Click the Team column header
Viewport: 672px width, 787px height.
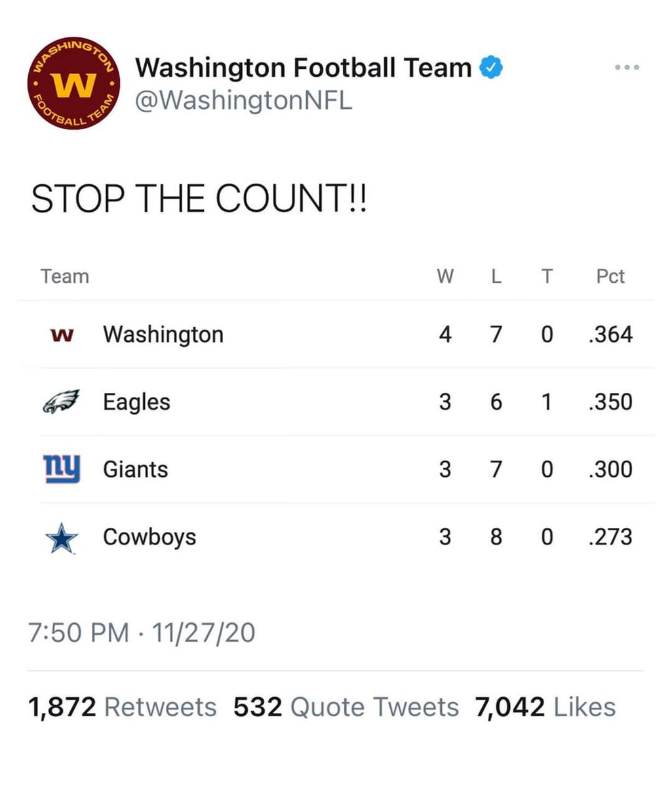click(64, 276)
